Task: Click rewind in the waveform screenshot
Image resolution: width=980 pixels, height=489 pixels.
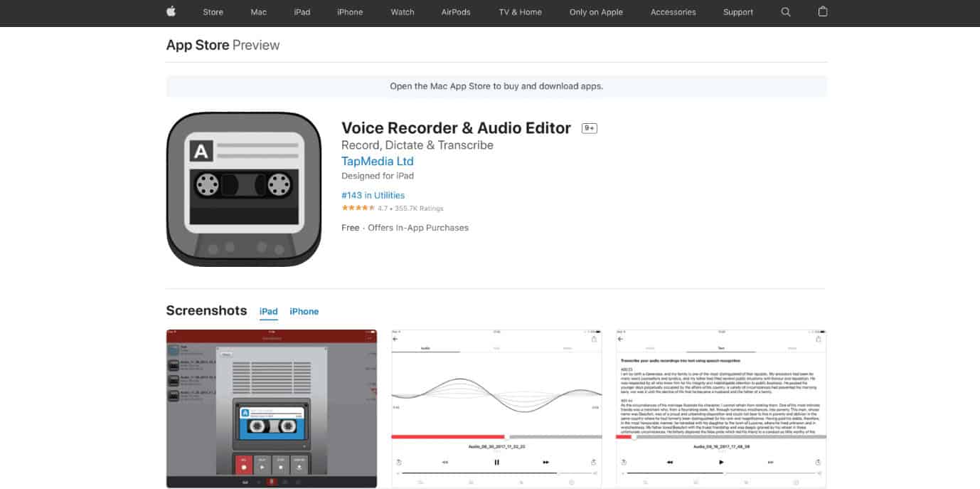Action: pos(445,462)
